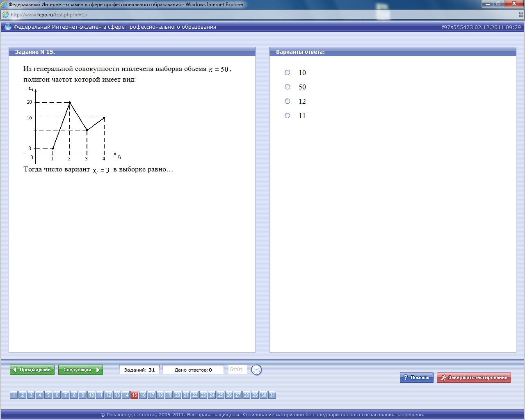Click Завершить тестирование to finish the test
The image size is (525, 420).
point(474,377)
